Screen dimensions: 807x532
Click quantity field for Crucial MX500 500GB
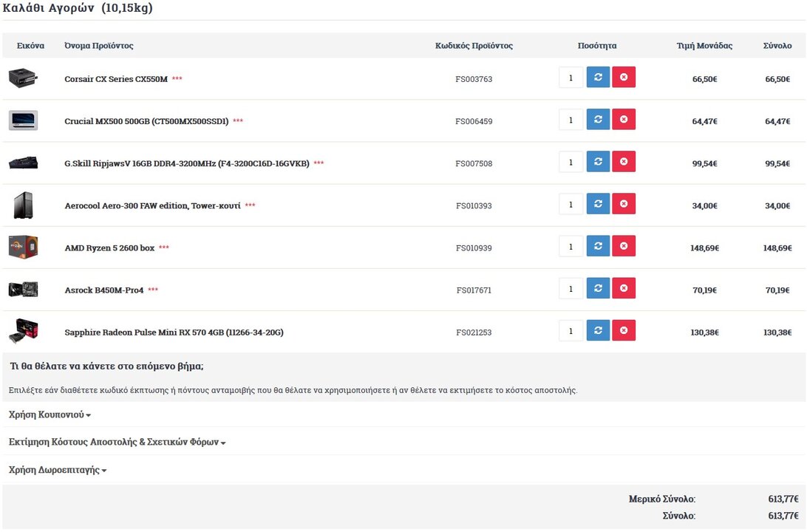pos(571,120)
